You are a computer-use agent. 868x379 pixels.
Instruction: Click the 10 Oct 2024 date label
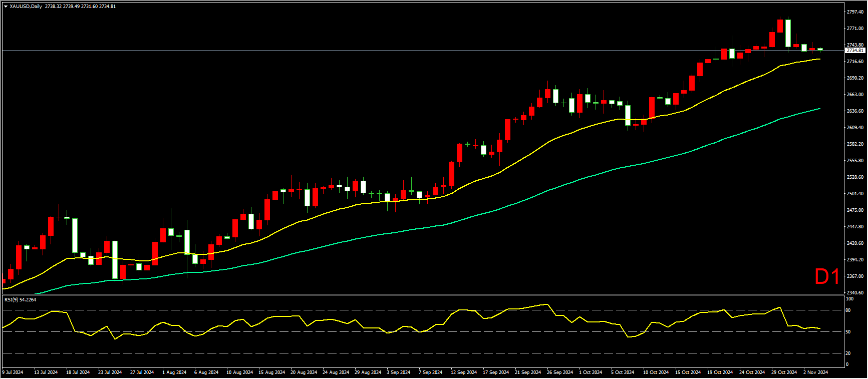click(x=656, y=372)
